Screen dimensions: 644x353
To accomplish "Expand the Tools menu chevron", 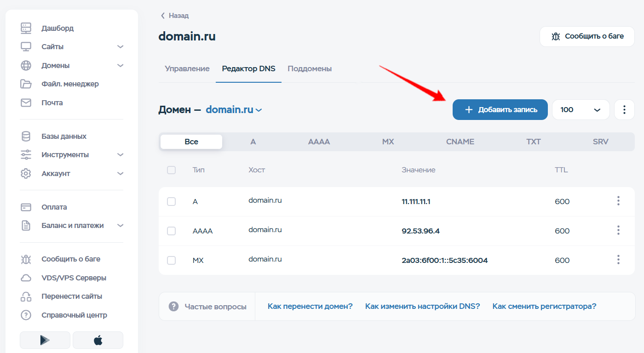I will point(121,155).
